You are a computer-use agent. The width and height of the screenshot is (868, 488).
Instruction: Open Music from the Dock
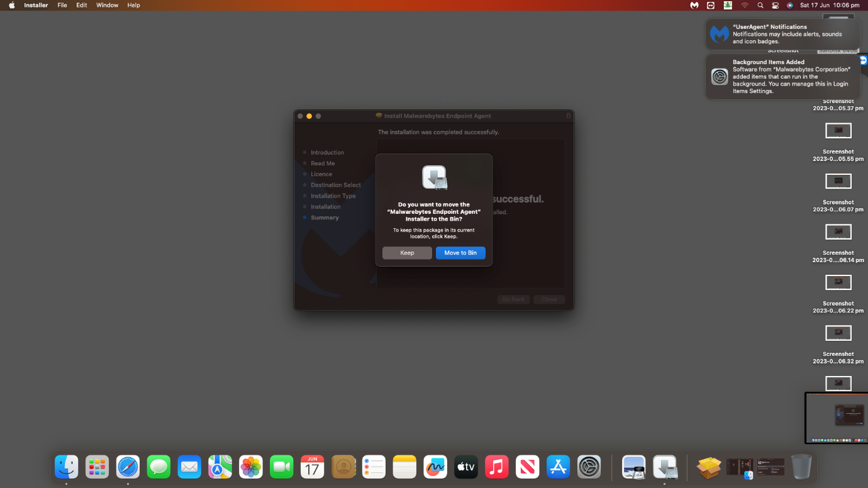pyautogui.click(x=497, y=467)
